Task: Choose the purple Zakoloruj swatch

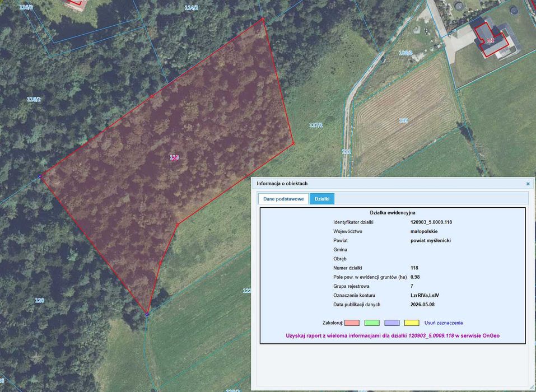Action: (x=391, y=323)
